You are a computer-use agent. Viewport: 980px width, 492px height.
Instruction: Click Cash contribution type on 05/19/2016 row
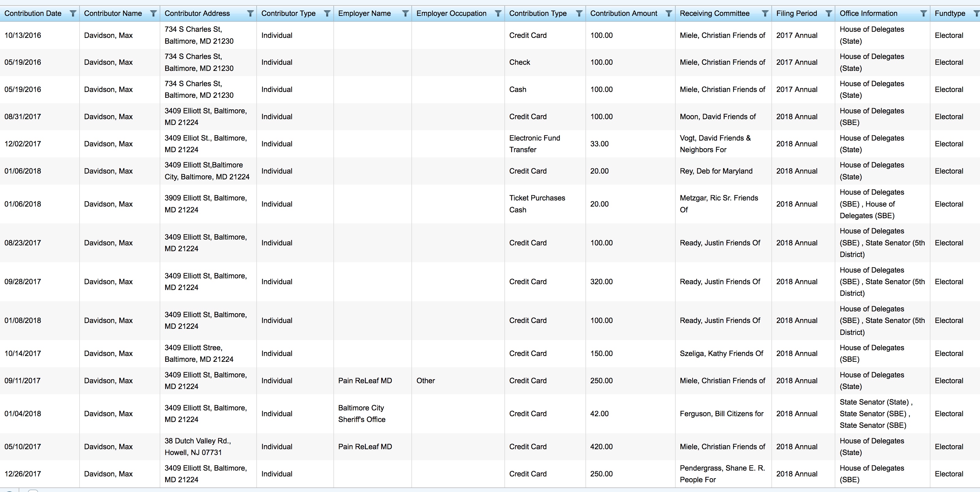pyautogui.click(x=518, y=89)
